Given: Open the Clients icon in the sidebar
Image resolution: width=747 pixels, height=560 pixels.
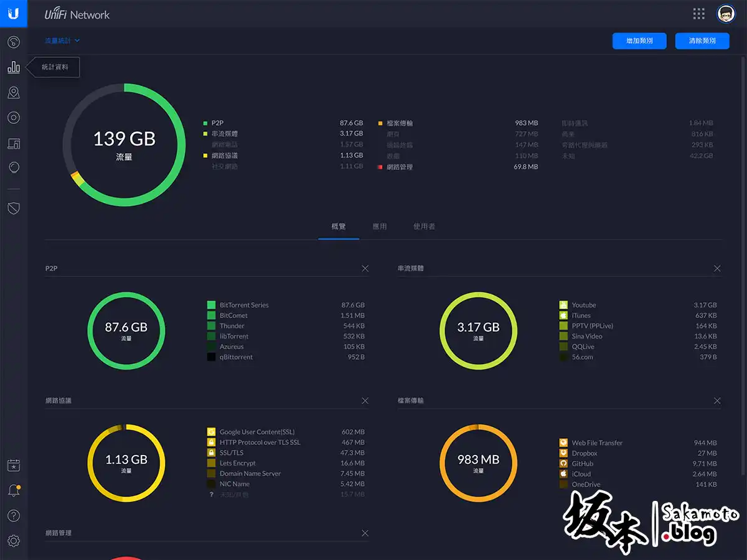Looking at the screenshot, I should point(14,144).
